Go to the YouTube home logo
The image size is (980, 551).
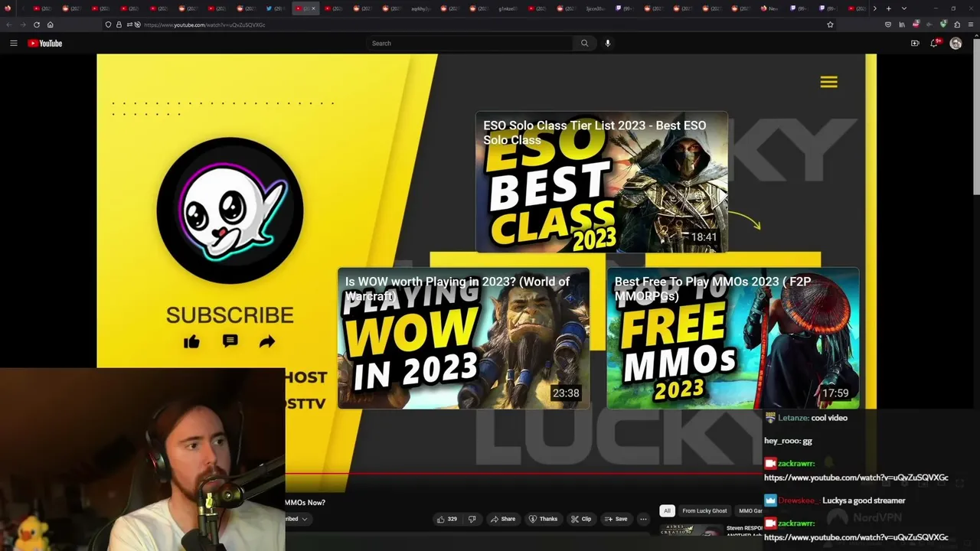click(x=45, y=43)
